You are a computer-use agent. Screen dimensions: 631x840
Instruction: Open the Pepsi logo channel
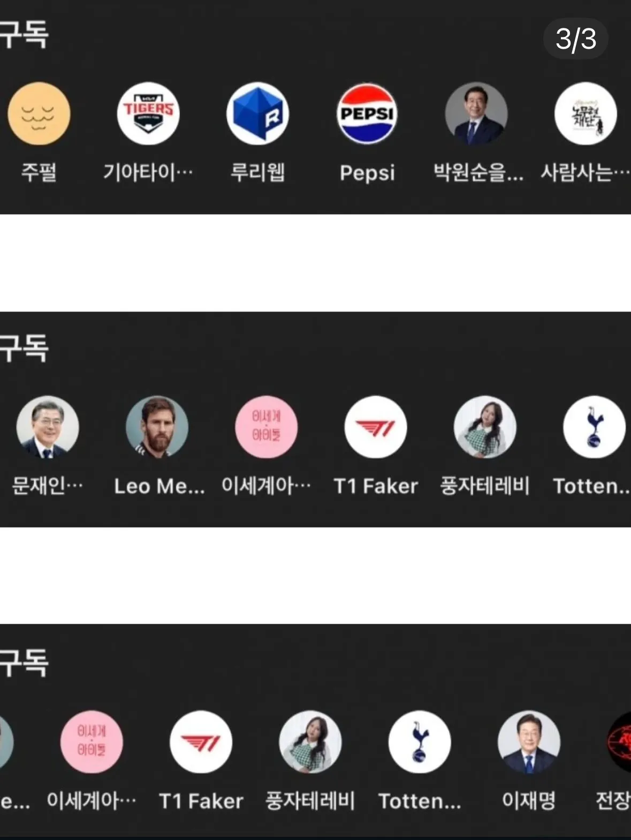(367, 113)
